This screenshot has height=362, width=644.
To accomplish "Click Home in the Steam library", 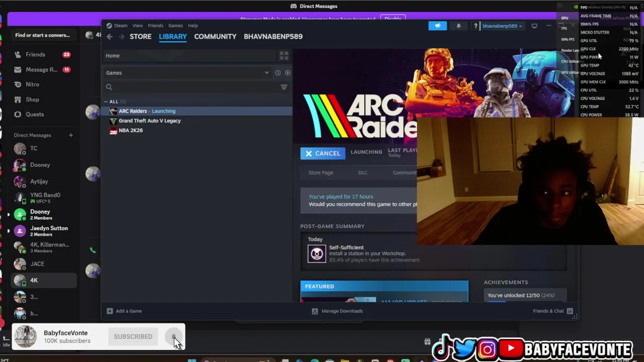I will (x=113, y=56).
